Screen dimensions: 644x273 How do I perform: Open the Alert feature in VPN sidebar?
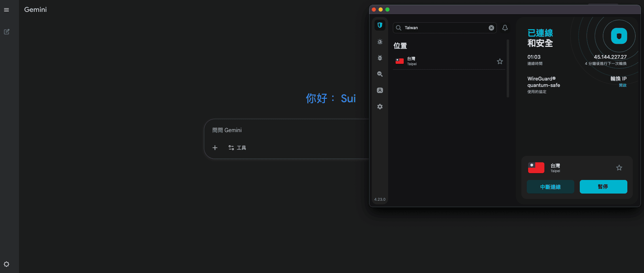(380, 42)
